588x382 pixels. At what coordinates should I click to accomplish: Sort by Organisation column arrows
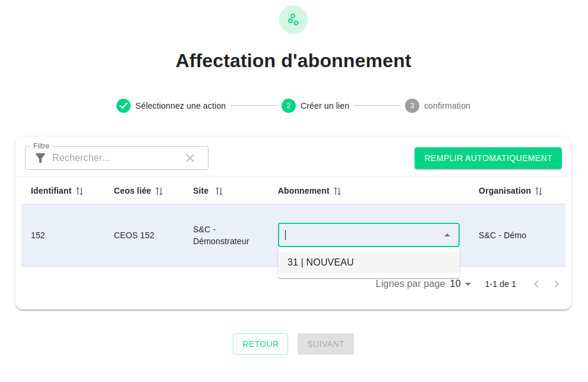(x=539, y=191)
